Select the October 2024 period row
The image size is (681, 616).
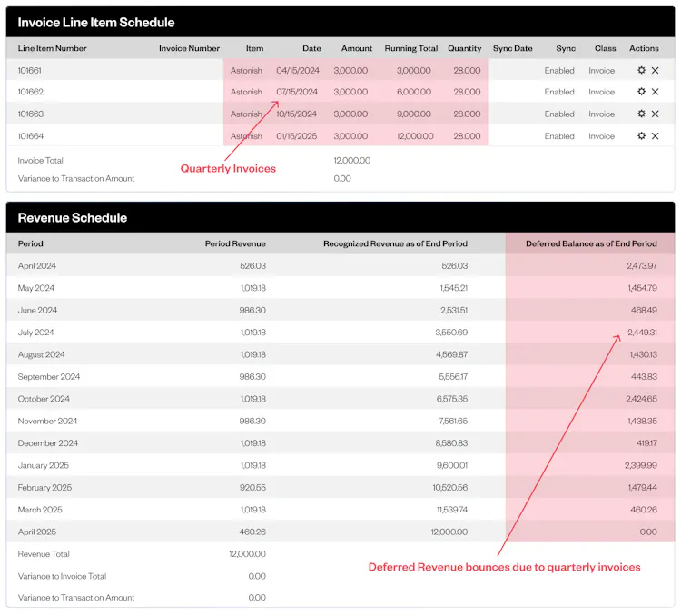click(340, 399)
